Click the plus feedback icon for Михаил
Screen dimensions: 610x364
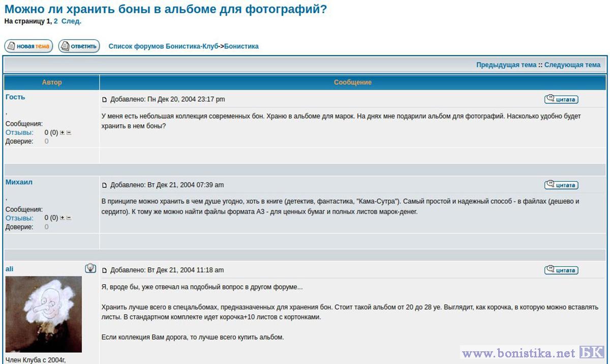pyautogui.click(x=63, y=218)
